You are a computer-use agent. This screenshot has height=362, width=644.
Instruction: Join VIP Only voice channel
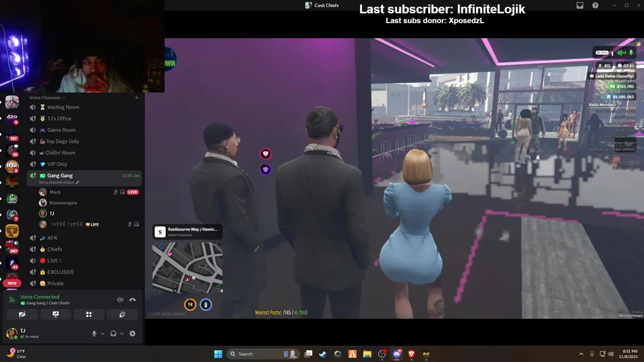click(85, 164)
